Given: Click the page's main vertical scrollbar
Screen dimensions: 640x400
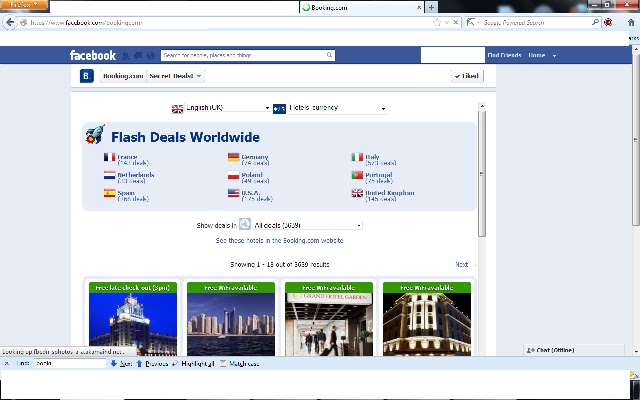Looking at the screenshot, I should [636, 139].
